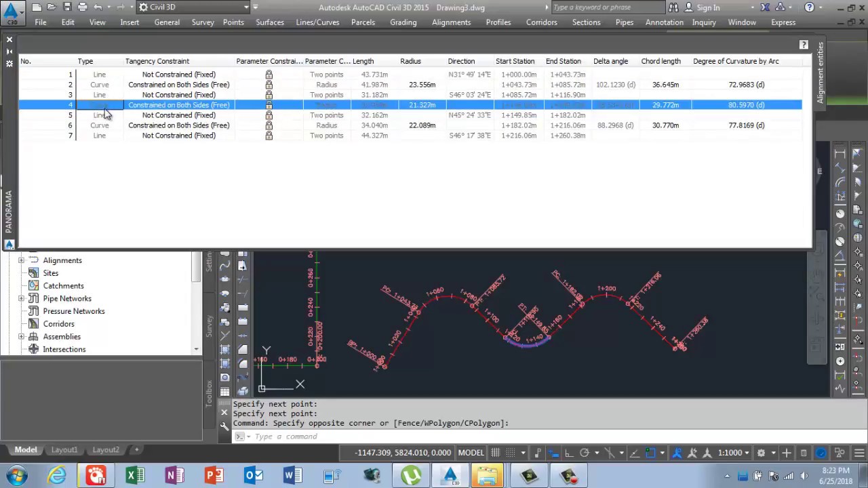The height and width of the screenshot is (488, 868).
Task: Toggle the parameter lock for row 6
Action: pyautogui.click(x=269, y=125)
